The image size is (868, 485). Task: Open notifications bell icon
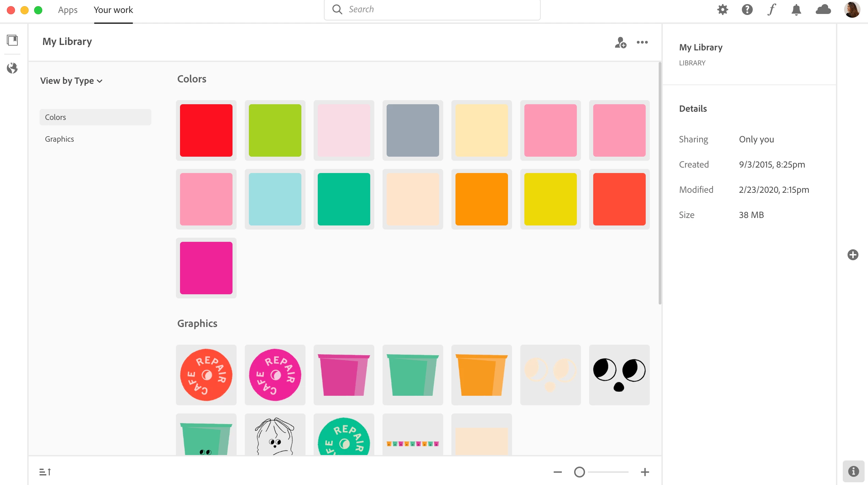[796, 10]
